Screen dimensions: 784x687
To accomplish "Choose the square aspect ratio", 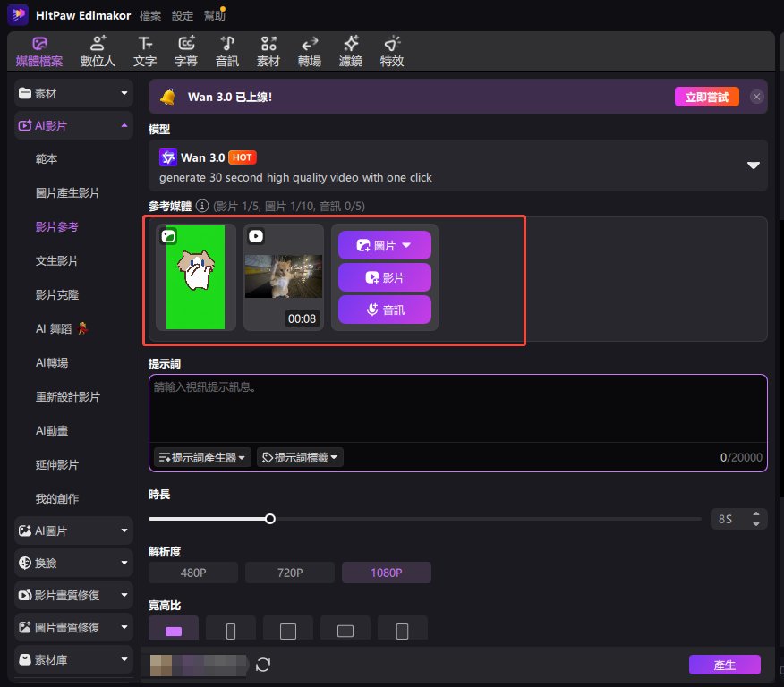I will click(288, 629).
